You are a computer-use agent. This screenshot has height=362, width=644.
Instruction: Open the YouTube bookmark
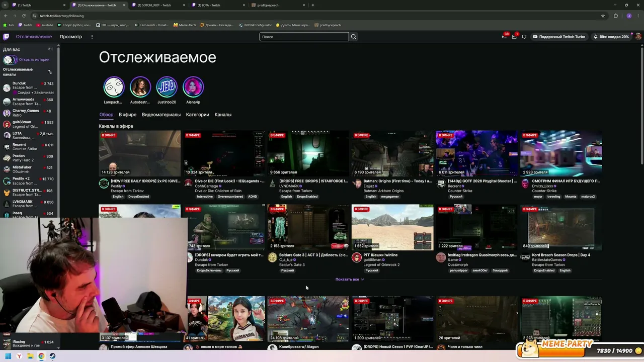coord(45,25)
